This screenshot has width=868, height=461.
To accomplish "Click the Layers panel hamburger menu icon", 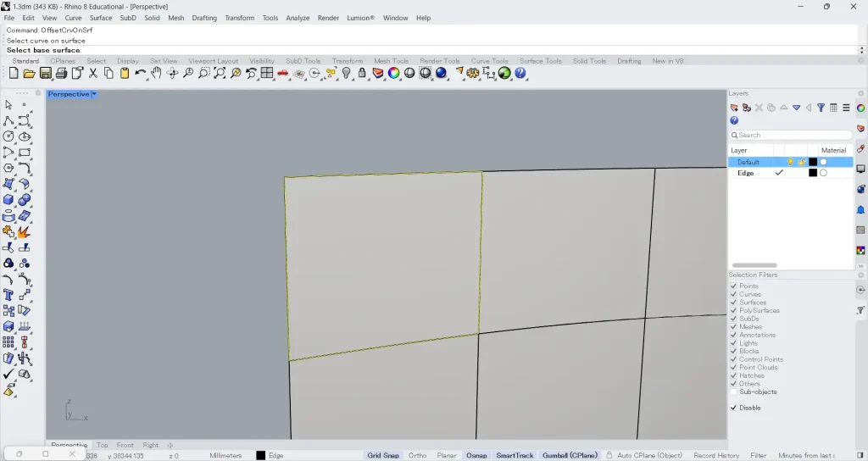I will click(846, 108).
